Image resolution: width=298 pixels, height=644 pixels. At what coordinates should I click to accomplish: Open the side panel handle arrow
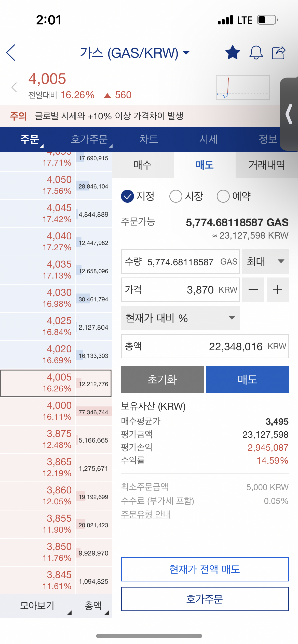click(289, 114)
